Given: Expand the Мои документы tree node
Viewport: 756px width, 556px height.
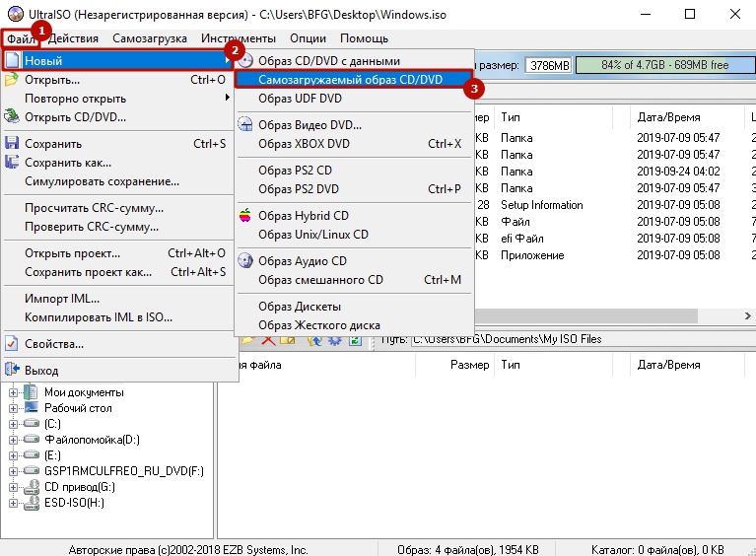Looking at the screenshot, I should [13, 392].
